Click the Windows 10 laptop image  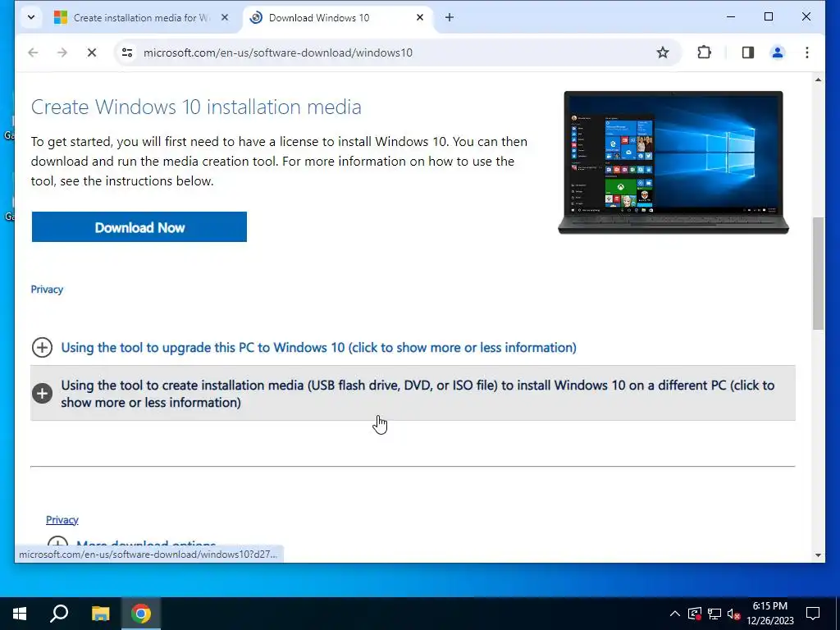673,162
